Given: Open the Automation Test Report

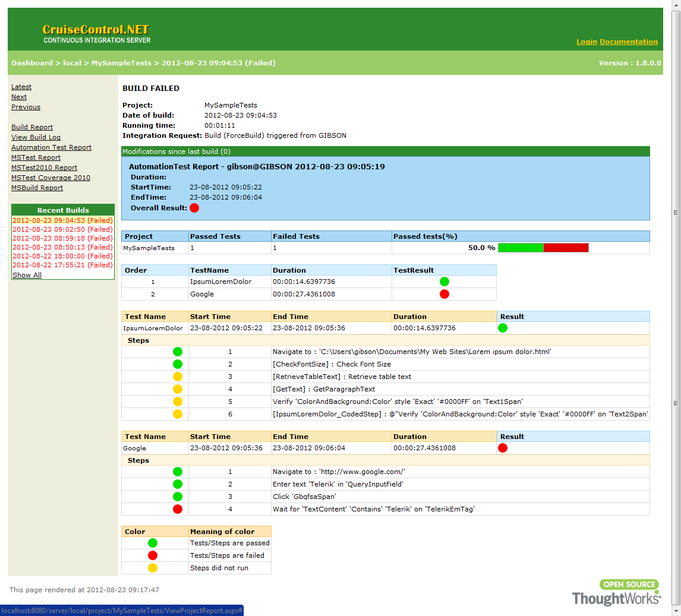Looking at the screenshot, I should click(51, 147).
